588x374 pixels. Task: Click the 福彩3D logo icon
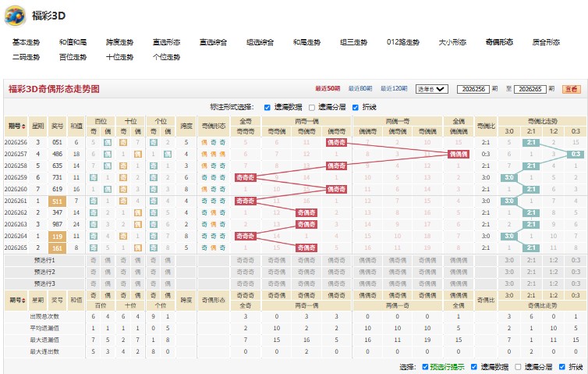click(15, 16)
